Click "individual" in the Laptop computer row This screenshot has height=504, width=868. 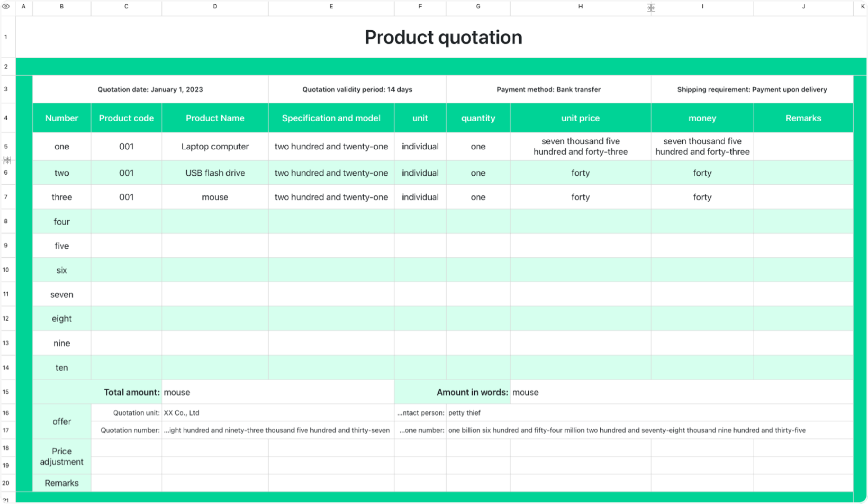pos(420,147)
